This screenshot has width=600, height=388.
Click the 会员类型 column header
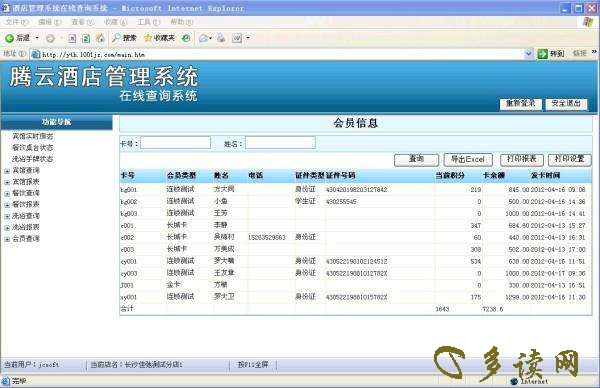(181, 176)
